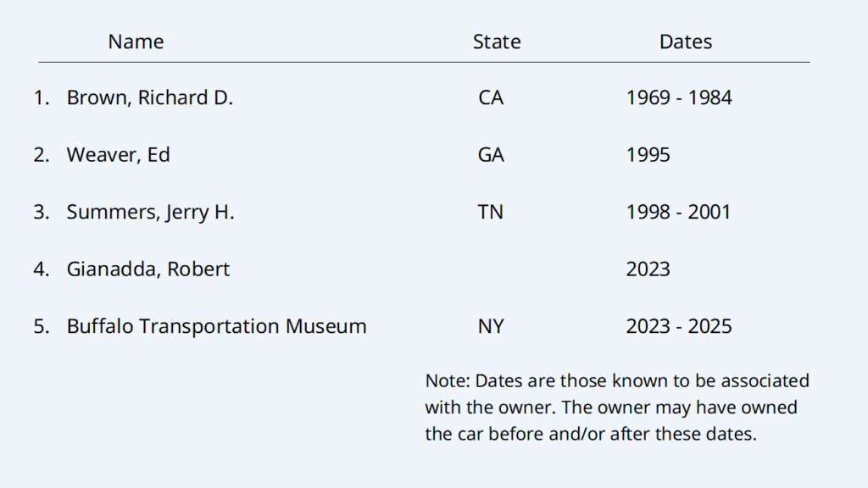Click the CA state value
This screenshot has width=868, height=488.
pos(491,98)
